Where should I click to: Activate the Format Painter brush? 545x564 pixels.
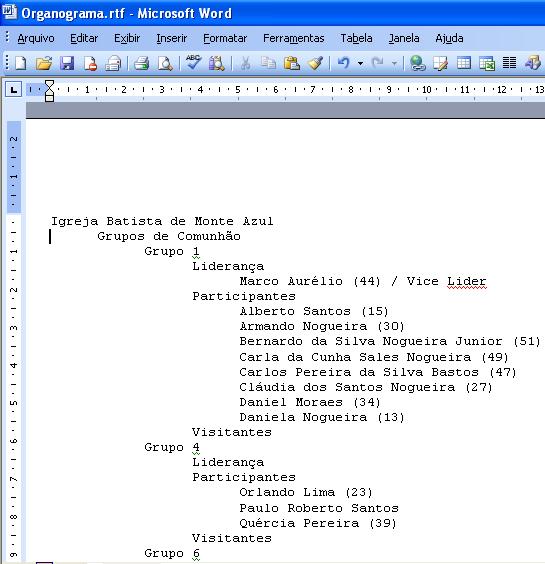click(x=315, y=63)
